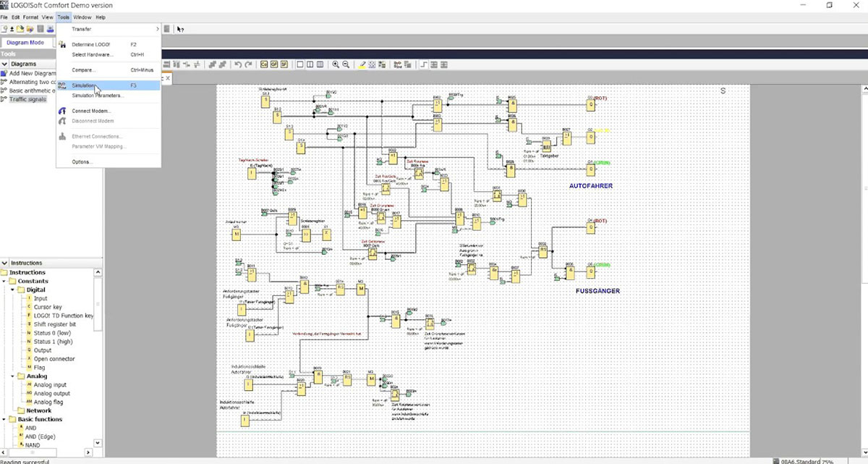Click the first yellow 'Co' block icon
Image resolution: width=868 pixels, height=464 pixels.
(265, 64)
